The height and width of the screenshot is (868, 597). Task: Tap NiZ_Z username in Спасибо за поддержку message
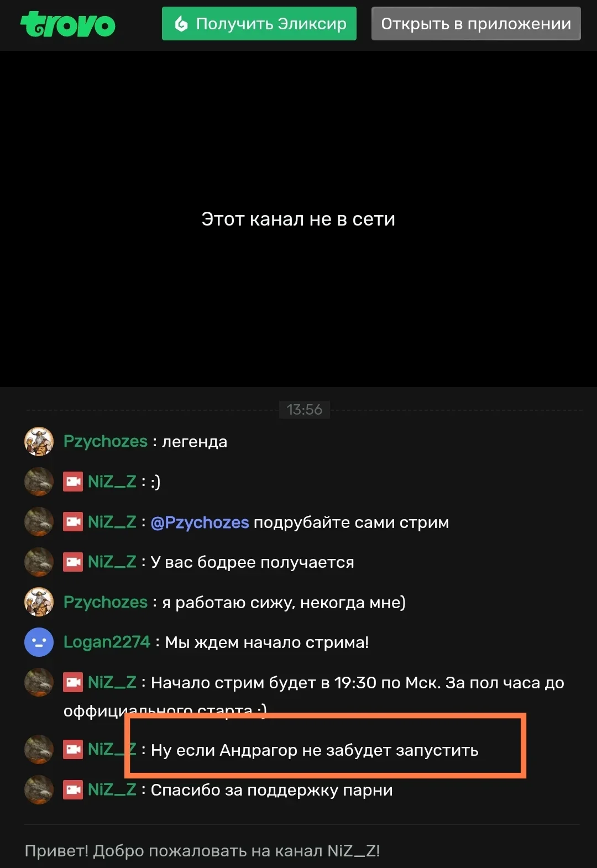(112, 789)
